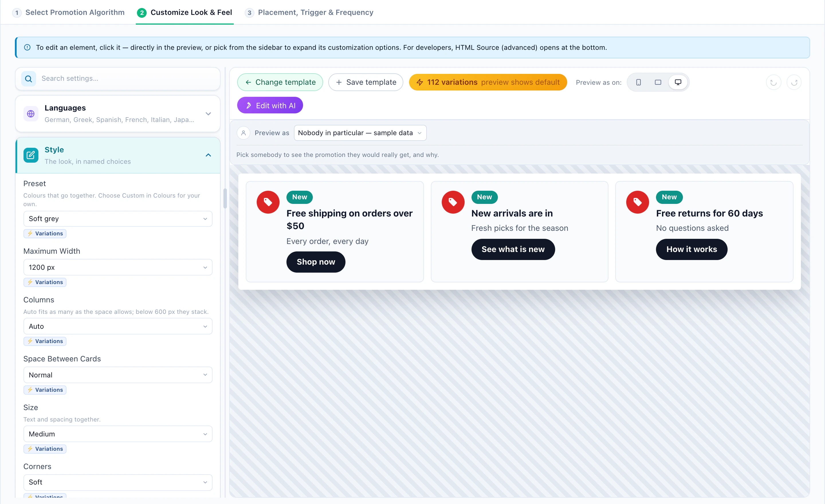Click the info icon in blue banner
This screenshot has width=825, height=504.
coord(27,48)
